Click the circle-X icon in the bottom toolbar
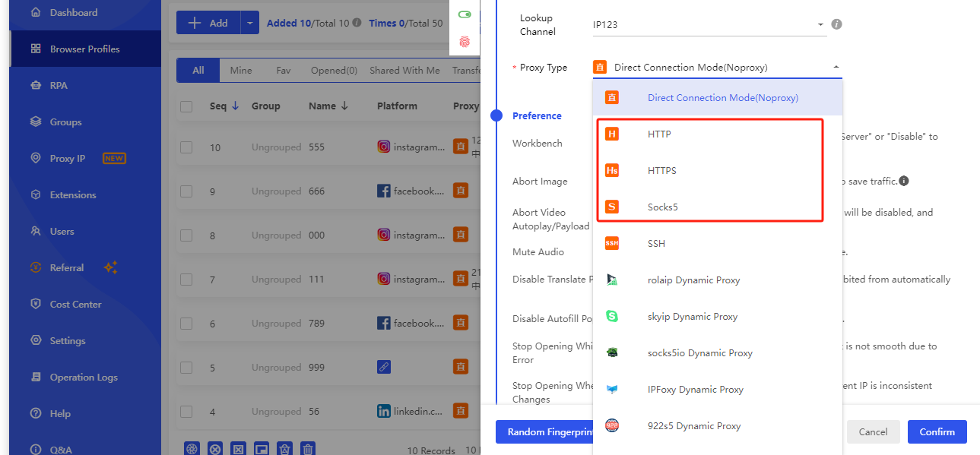This screenshot has width=980, height=455. [215, 449]
